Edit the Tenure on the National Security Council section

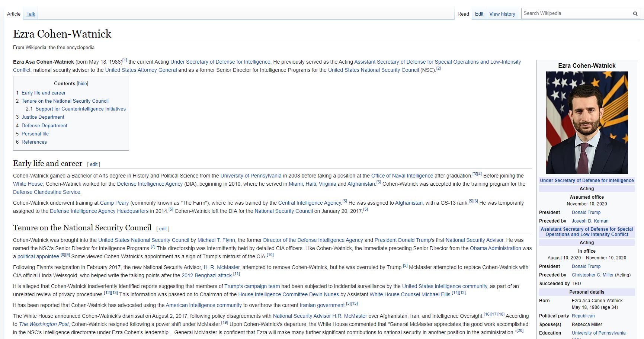click(163, 229)
